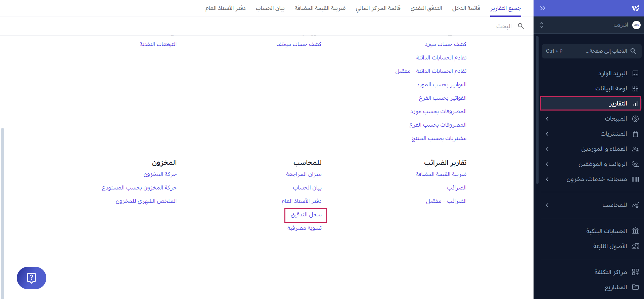Click the search magnifier icon in reports
This screenshot has width=644, height=299.
(521, 26)
